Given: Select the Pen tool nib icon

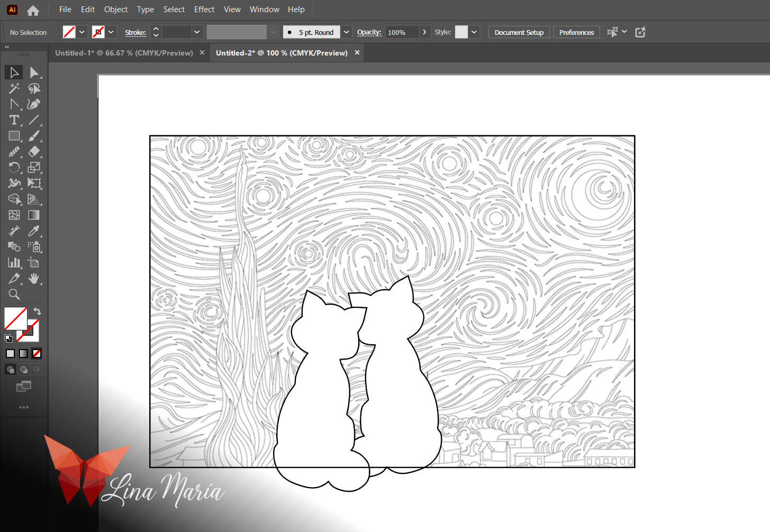Looking at the screenshot, I should click(x=34, y=104).
